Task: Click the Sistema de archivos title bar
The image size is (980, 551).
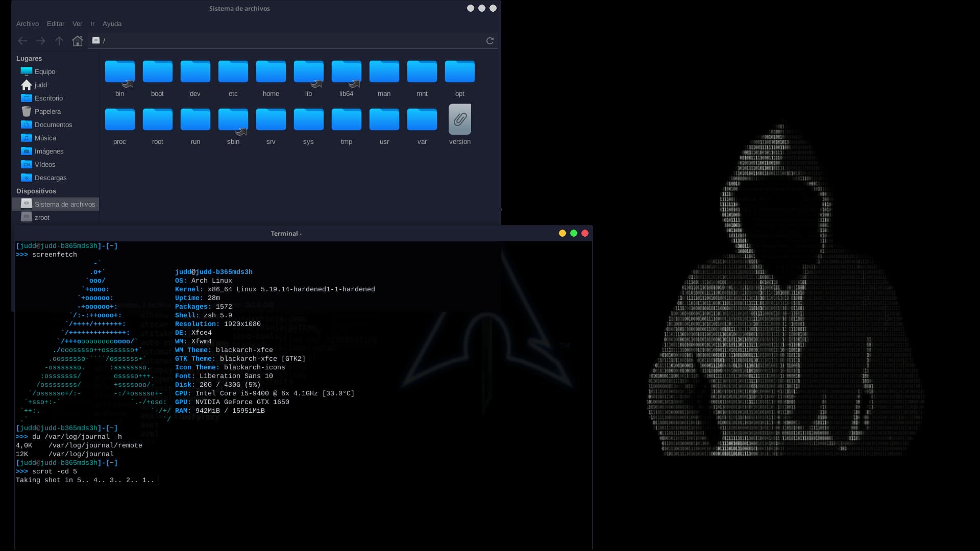Action: tap(239, 9)
